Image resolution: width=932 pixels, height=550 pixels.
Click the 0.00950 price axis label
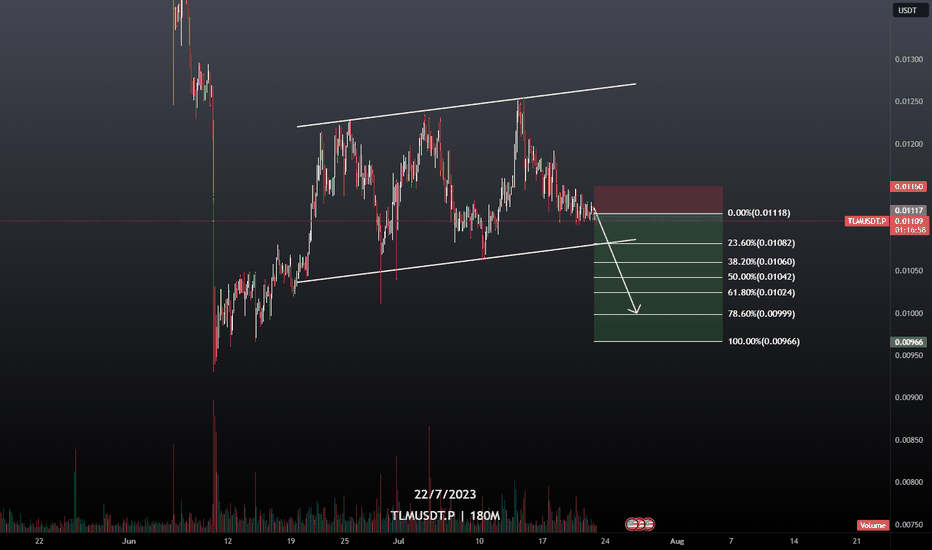tap(909, 356)
